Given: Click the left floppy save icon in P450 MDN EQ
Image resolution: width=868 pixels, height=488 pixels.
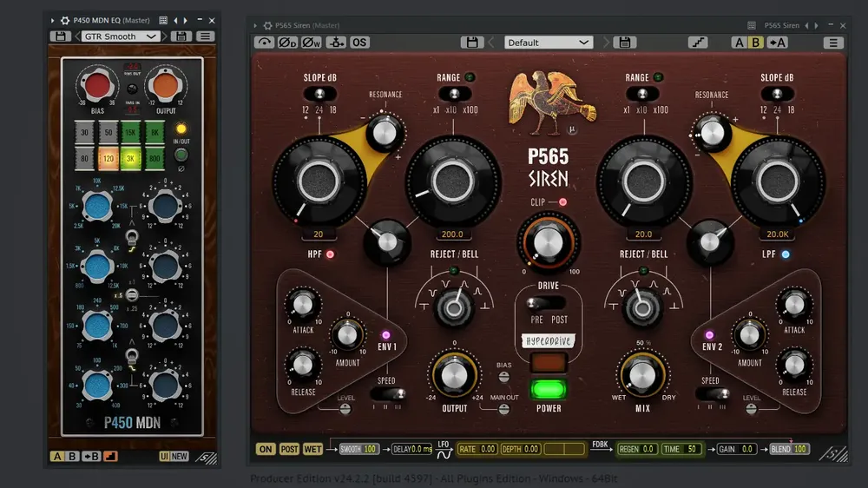Looking at the screenshot, I should pos(60,36).
